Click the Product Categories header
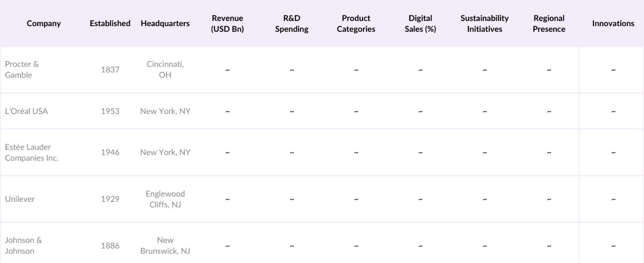Viewport: 644px width, 263px height. [x=356, y=23]
